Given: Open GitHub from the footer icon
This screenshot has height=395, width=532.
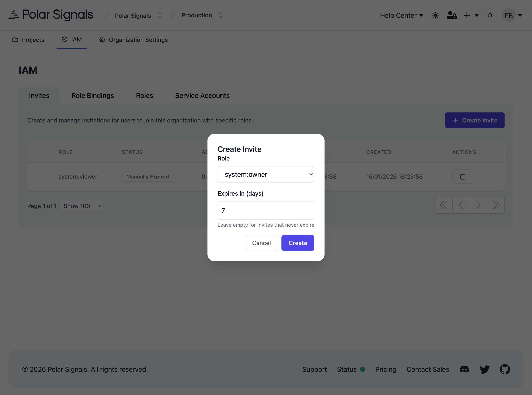Looking at the screenshot, I should pyautogui.click(x=505, y=369).
